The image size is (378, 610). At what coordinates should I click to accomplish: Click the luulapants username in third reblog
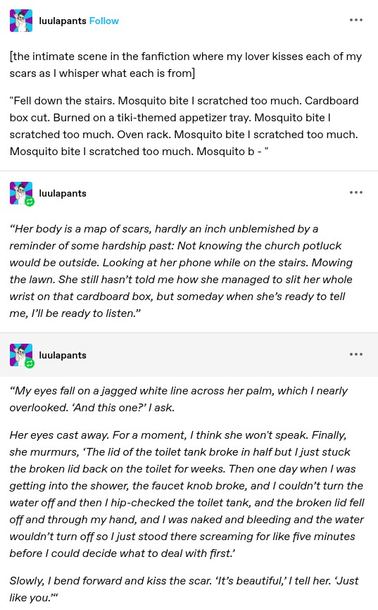(x=63, y=355)
